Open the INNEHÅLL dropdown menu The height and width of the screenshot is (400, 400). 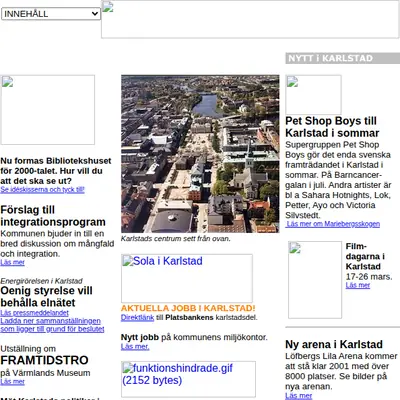[x=51, y=14]
